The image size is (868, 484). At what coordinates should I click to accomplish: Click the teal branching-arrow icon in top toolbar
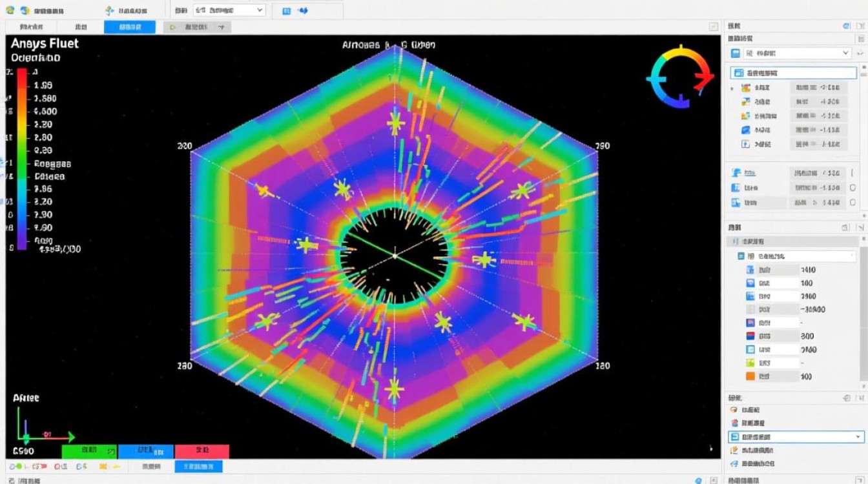[110, 10]
